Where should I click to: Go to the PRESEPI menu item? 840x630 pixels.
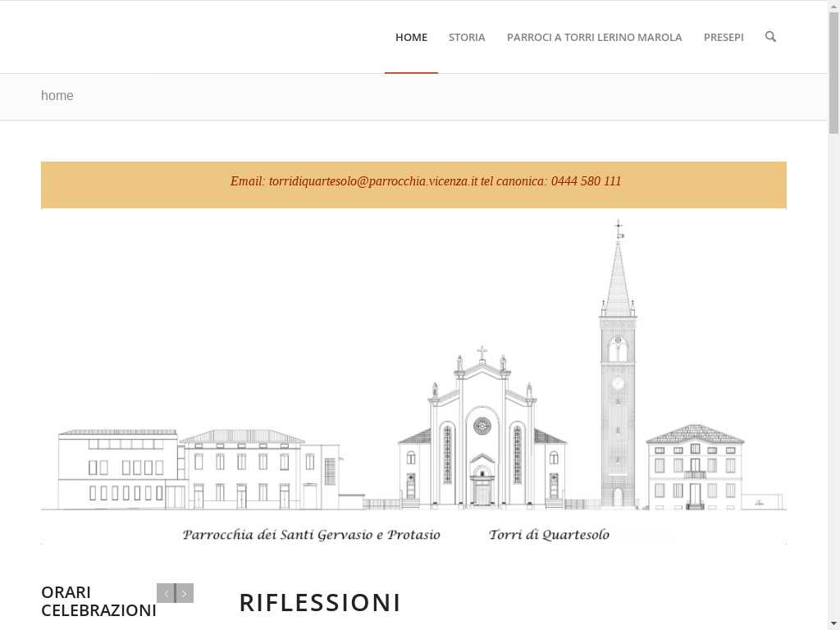click(724, 37)
